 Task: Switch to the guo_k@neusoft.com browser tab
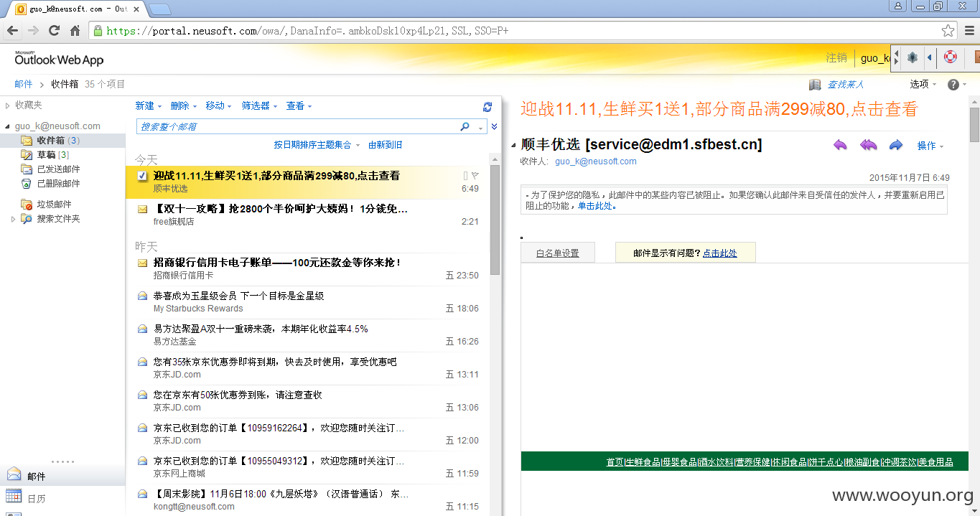pos(79,9)
